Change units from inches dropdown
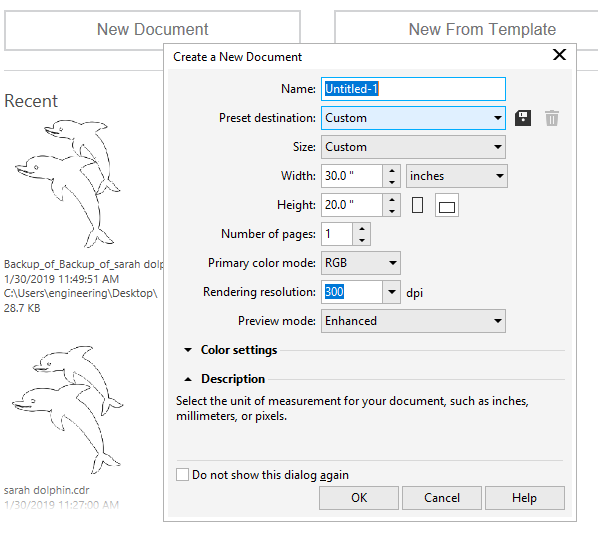The height and width of the screenshot is (534, 598). (x=457, y=176)
